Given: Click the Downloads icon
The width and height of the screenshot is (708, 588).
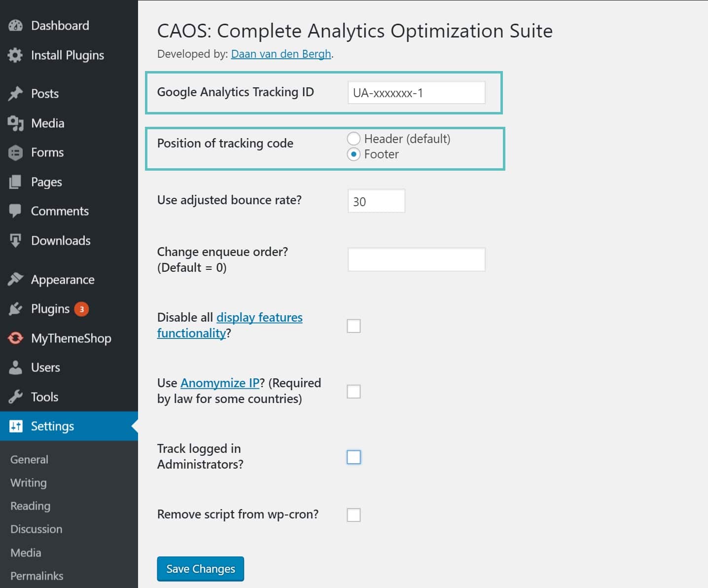Looking at the screenshot, I should [15, 240].
